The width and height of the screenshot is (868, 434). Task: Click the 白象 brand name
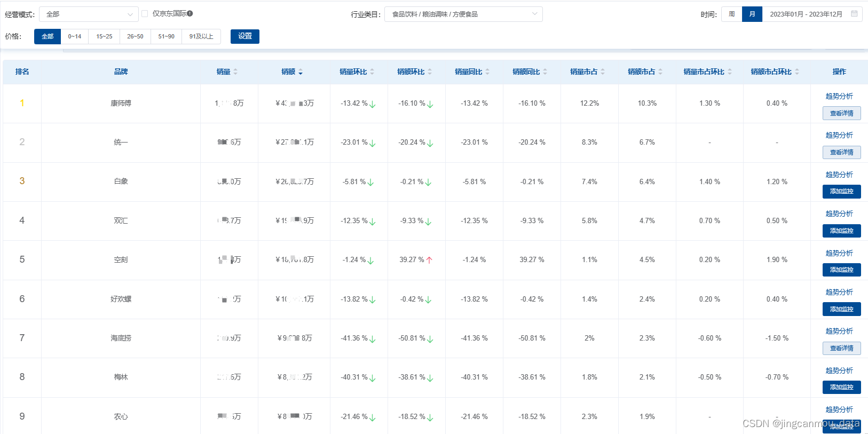(121, 181)
